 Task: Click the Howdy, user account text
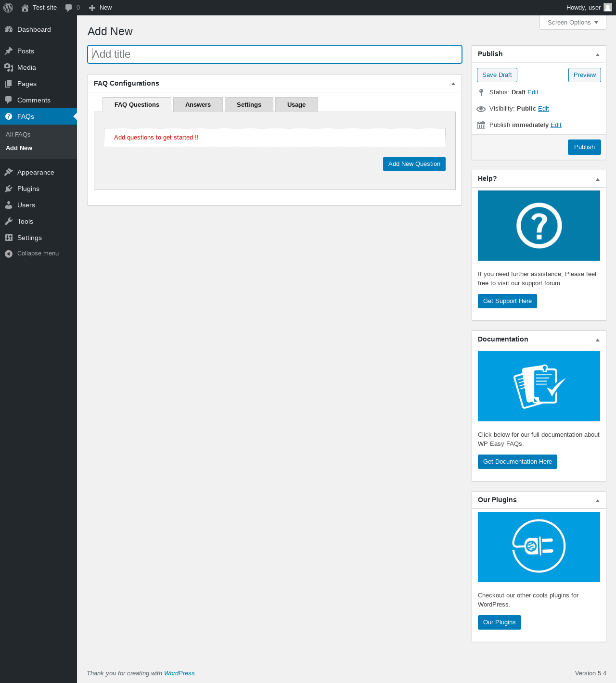tap(583, 8)
